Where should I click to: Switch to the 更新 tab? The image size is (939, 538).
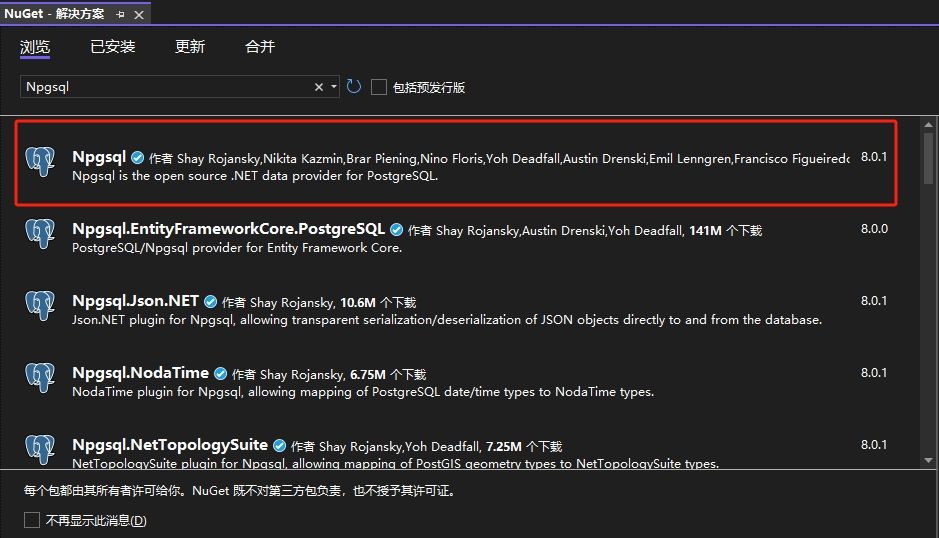pyautogui.click(x=190, y=47)
